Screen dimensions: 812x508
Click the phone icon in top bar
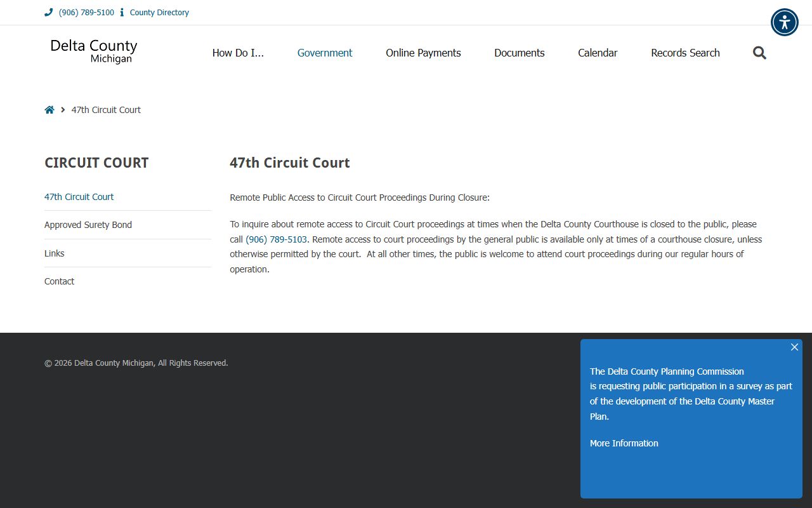click(48, 12)
